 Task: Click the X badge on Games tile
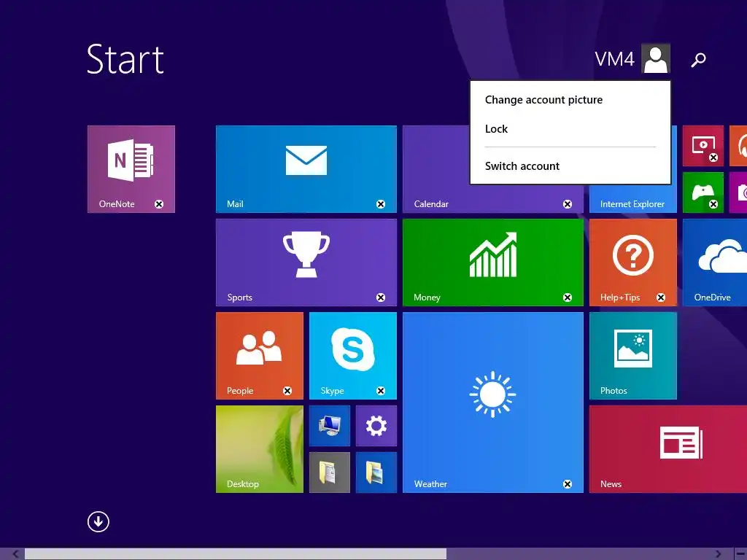click(x=713, y=204)
